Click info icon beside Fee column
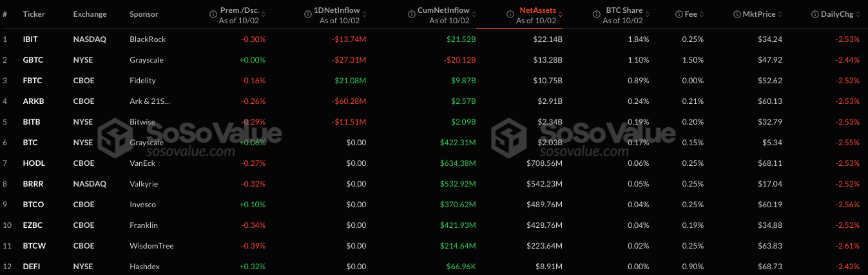This screenshot has height=275, width=868. [x=679, y=14]
